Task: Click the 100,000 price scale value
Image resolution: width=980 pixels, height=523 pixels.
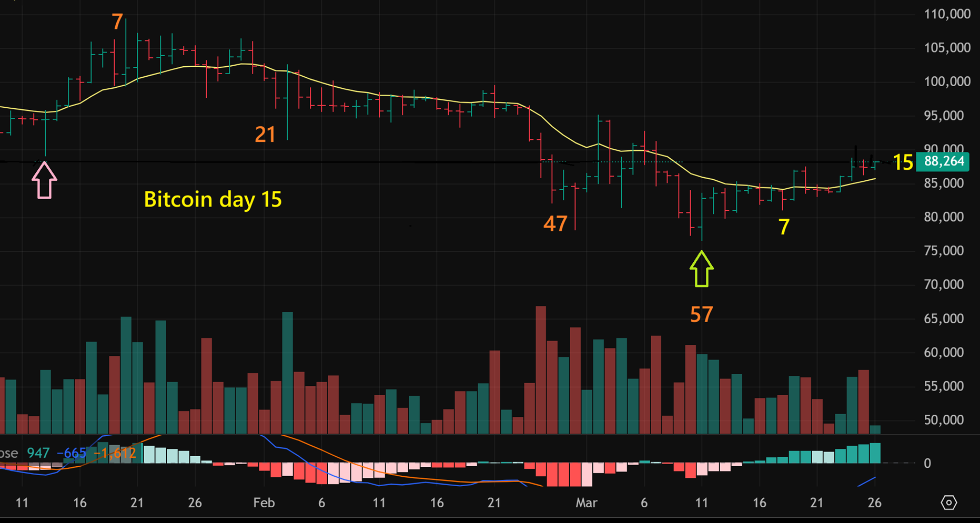Action: (947, 81)
